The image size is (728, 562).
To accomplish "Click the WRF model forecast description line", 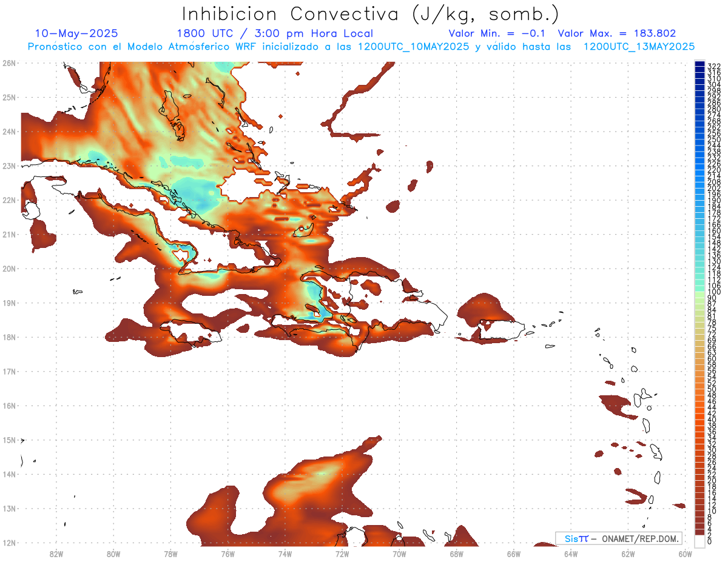I will 362,47.
